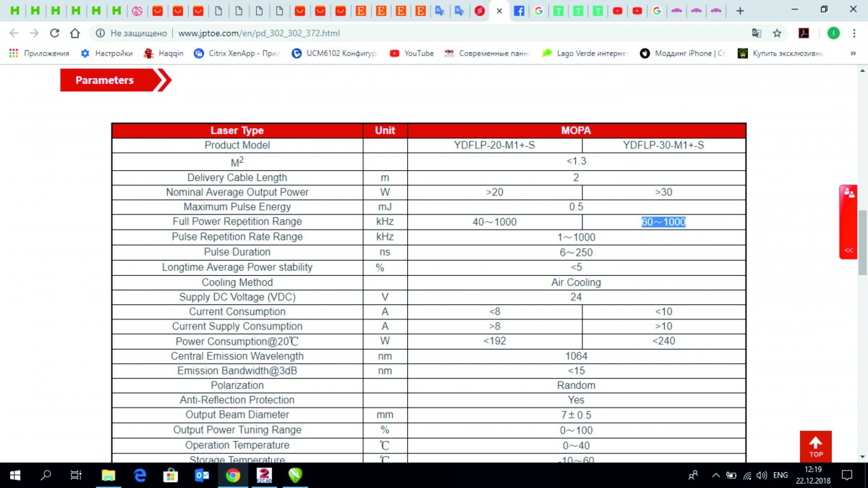868x488 pixels.
Task: Open the Adobe Acrobat extension icon
Action: click(x=804, y=33)
